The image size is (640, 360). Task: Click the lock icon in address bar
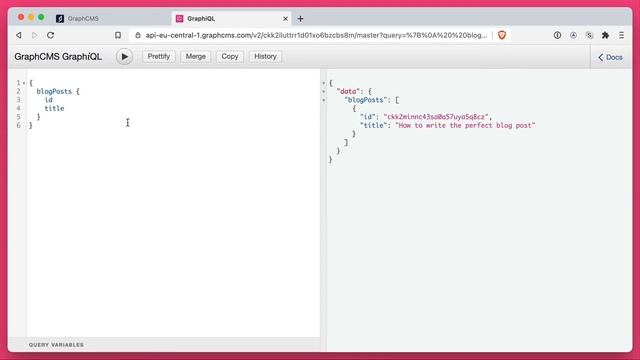138,36
